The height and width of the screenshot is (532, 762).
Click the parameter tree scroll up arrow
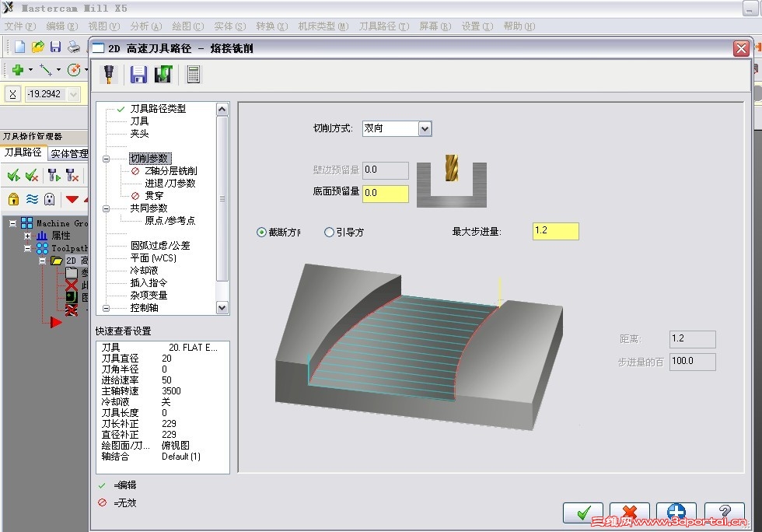point(222,110)
